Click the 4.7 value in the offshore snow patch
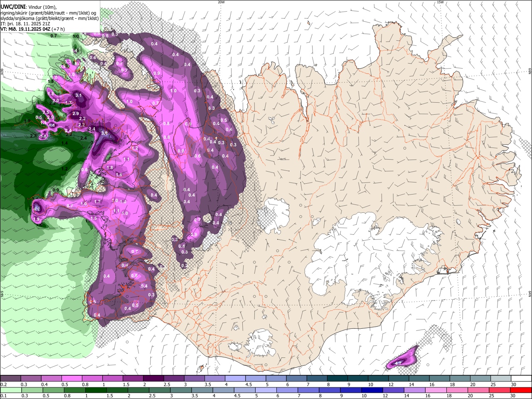 click(x=398, y=363)
